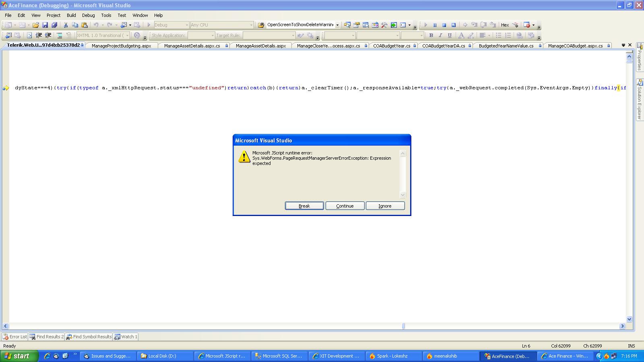Open the Breakpoints window icon
The width and height of the screenshot is (644, 362).
click(x=526, y=25)
